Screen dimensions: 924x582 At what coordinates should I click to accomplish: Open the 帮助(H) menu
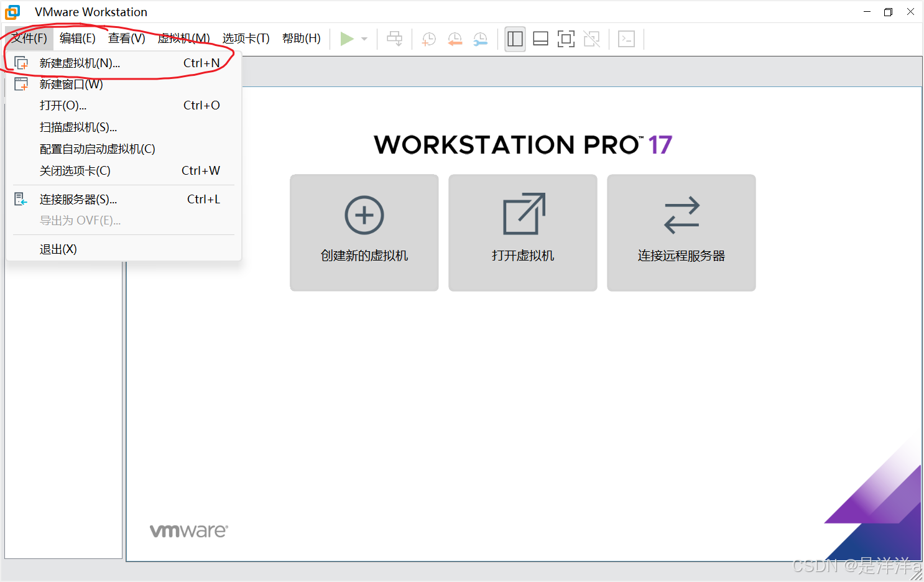[x=302, y=39]
